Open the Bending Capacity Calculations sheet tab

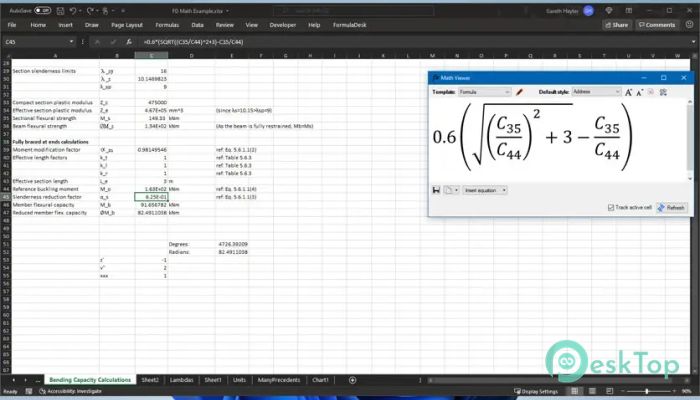click(x=90, y=380)
